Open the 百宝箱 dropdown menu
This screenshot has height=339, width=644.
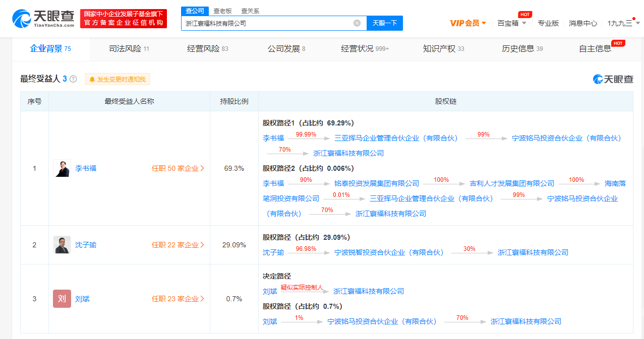(512, 23)
